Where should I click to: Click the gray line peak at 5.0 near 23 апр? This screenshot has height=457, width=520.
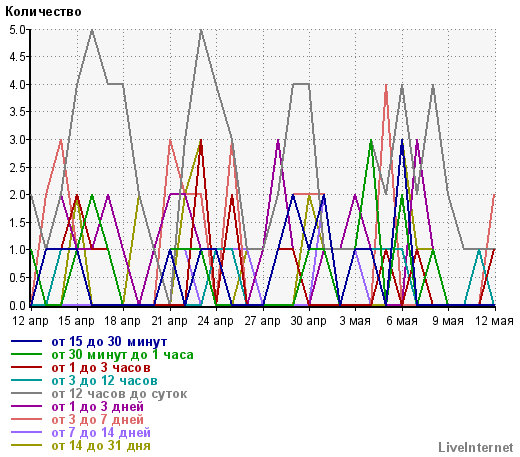tap(201, 30)
